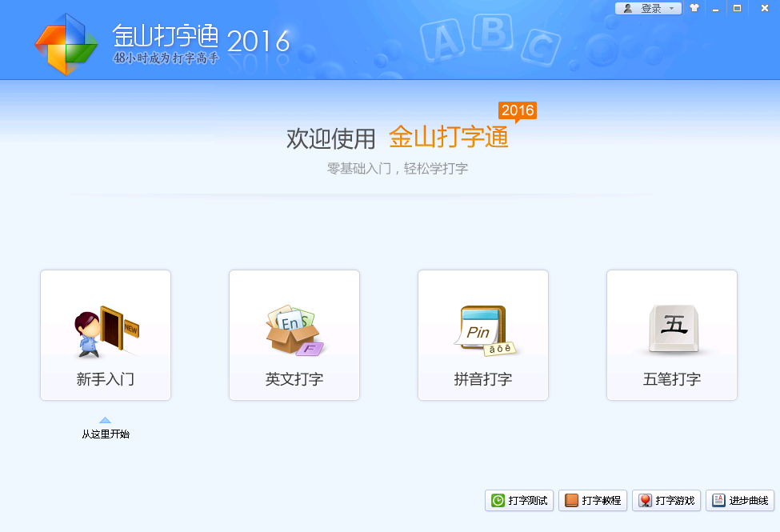
Task: Click the skin (shirt) icon in title bar
Action: [x=694, y=8]
